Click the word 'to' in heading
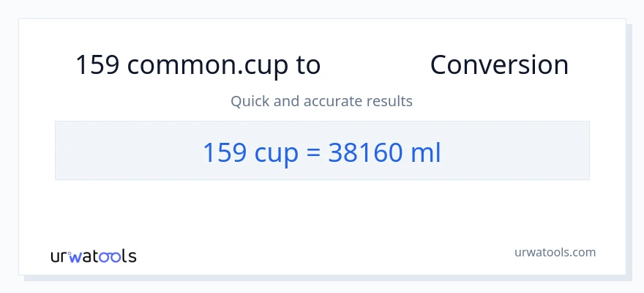The height and width of the screenshot is (293, 644). (307, 65)
